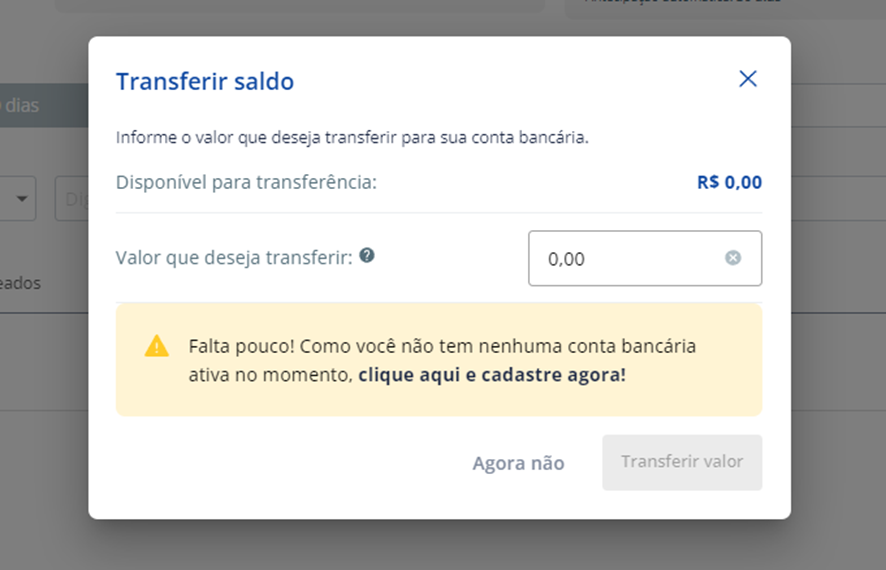
Task: Close the Transferir saldo dialog
Action: (x=748, y=79)
